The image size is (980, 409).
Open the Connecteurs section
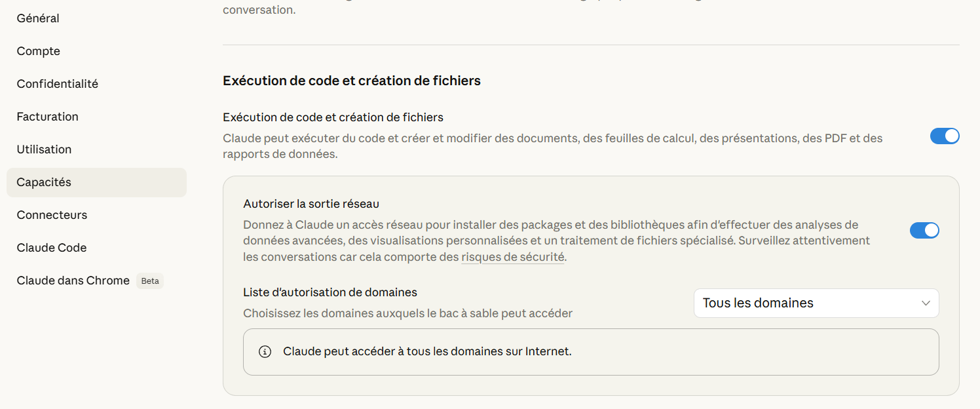pyautogui.click(x=52, y=215)
